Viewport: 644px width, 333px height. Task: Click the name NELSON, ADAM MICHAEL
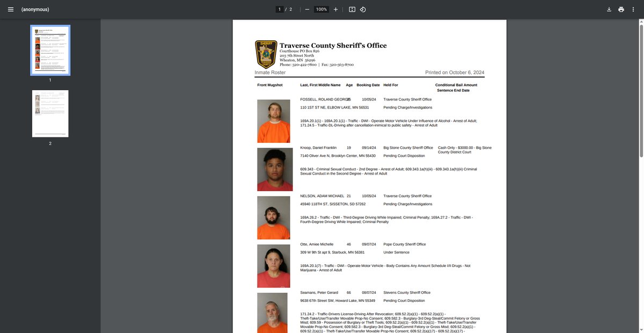tap(322, 196)
